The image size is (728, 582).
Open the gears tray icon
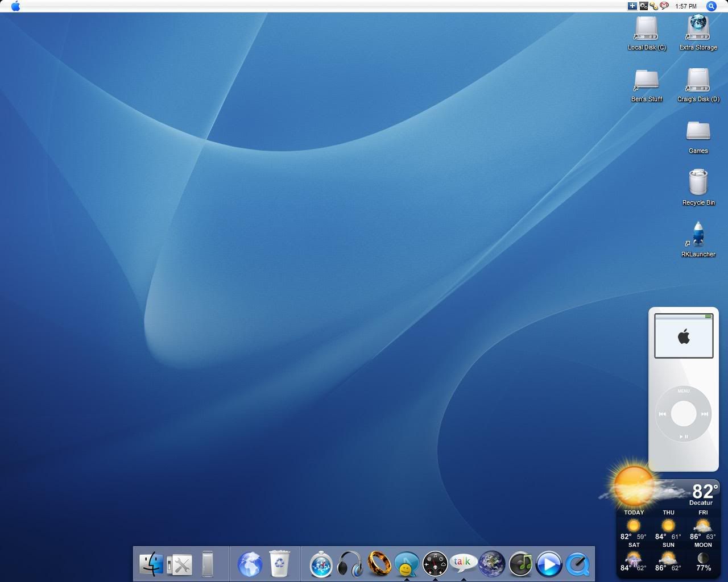(643, 6)
